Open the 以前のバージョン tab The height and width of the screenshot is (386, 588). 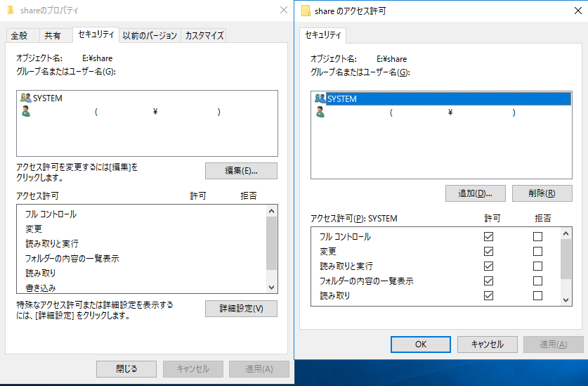click(x=150, y=36)
